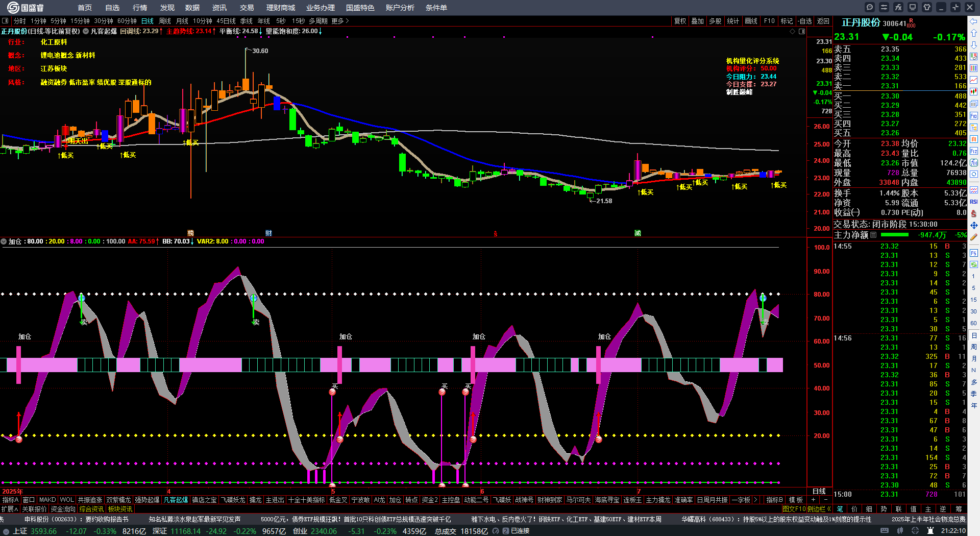Select the MAKD indicator tab
Viewport: 980px width, 536px height.
(x=47, y=500)
